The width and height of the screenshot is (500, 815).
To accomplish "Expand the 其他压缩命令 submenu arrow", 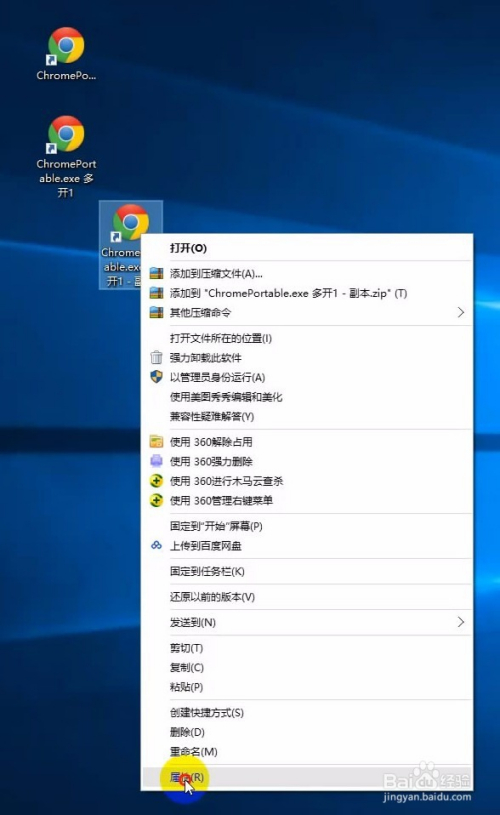I will point(460,312).
